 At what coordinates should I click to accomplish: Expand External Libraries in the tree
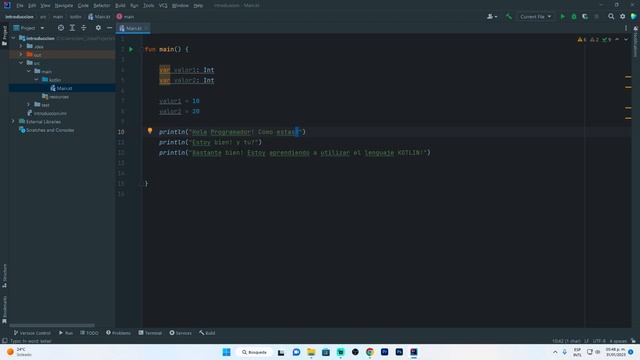[13, 122]
